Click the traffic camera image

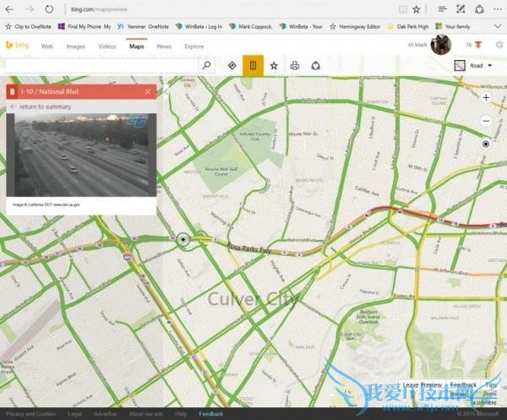pyautogui.click(x=81, y=155)
